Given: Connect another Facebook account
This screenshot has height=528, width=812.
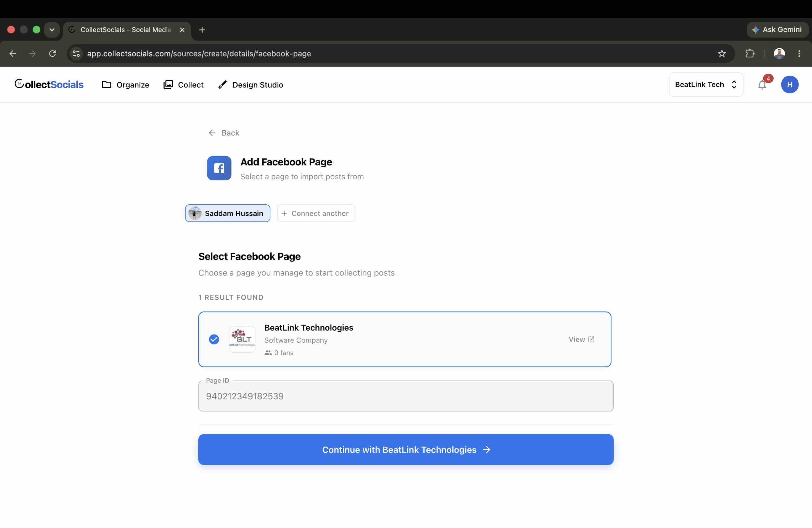Looking at the screenshot, I should [316, 213].
